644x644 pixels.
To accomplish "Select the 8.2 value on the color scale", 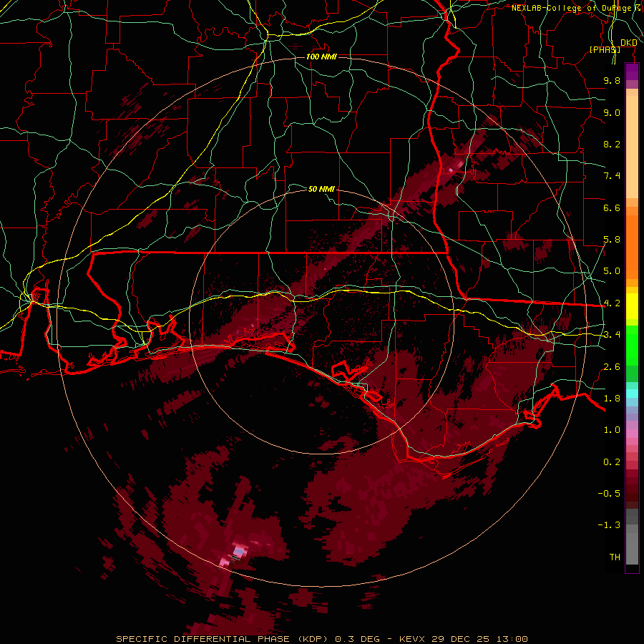I will (612, 144).
